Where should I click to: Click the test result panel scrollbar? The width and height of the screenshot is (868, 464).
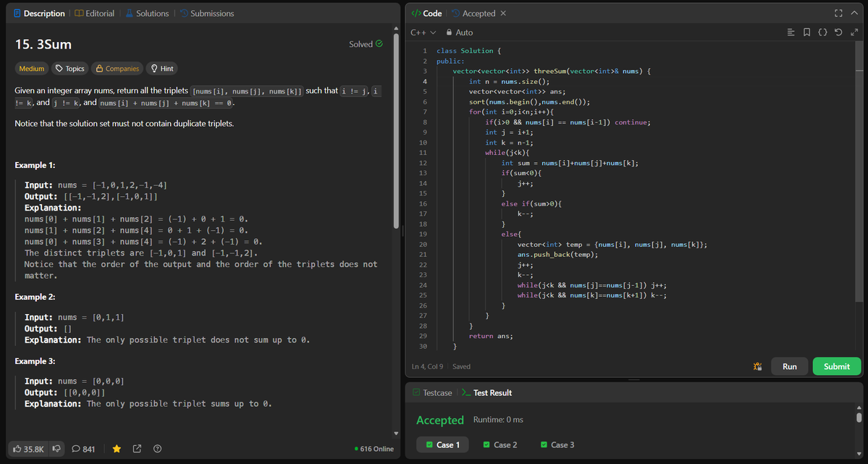[x=859, y=417]
